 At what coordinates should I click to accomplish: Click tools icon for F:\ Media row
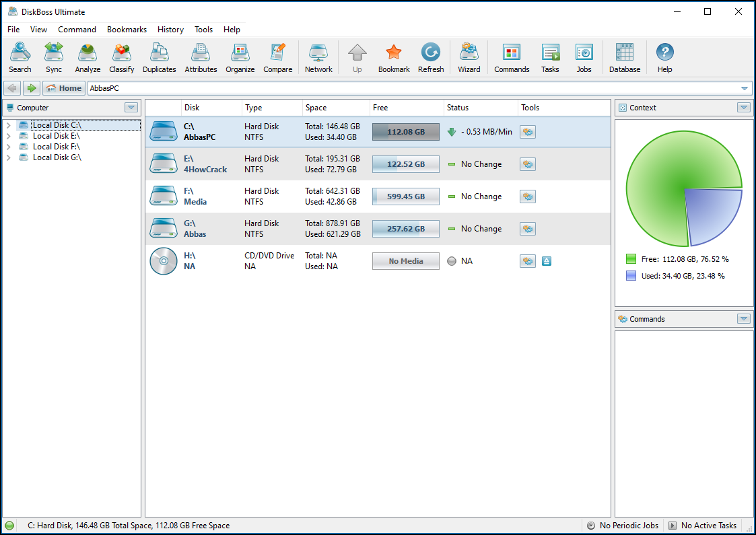pyautogui.click(x=528, y=197)
